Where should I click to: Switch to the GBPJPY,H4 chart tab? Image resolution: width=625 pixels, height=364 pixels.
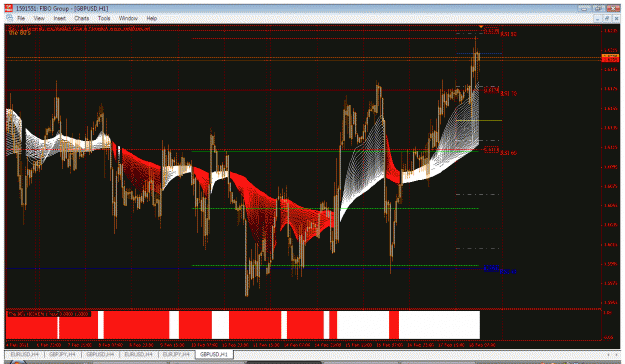[x=62, y=354]
